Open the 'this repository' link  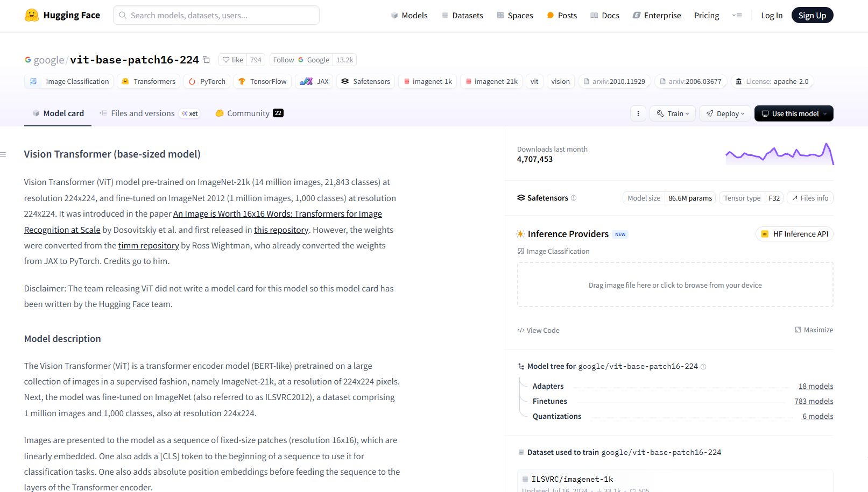281,230
